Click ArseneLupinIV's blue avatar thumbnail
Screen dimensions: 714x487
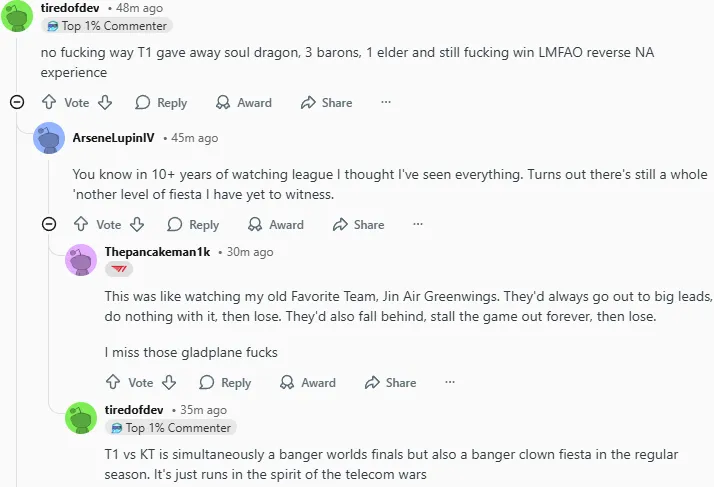[x=49, y=138]
